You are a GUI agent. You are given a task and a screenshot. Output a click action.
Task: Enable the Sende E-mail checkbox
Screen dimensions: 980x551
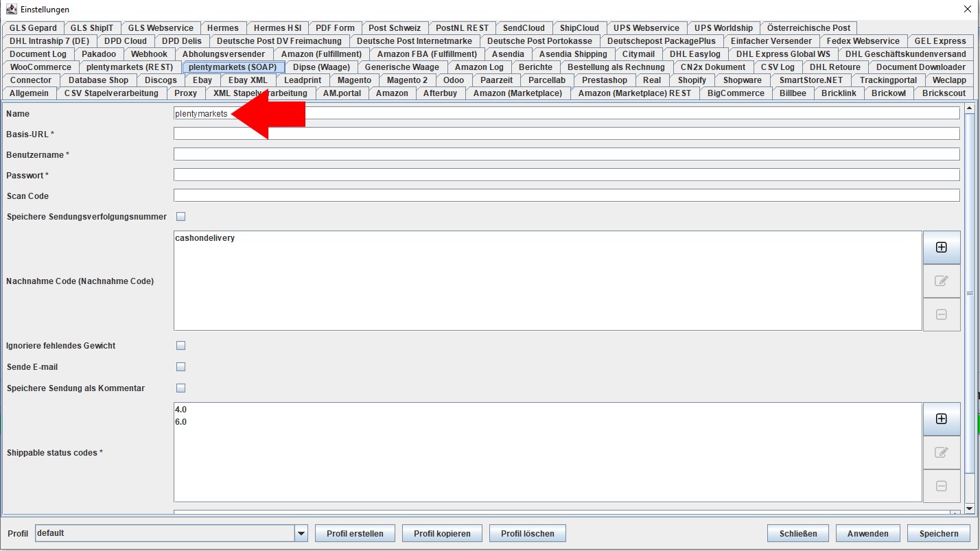point(181,367)
